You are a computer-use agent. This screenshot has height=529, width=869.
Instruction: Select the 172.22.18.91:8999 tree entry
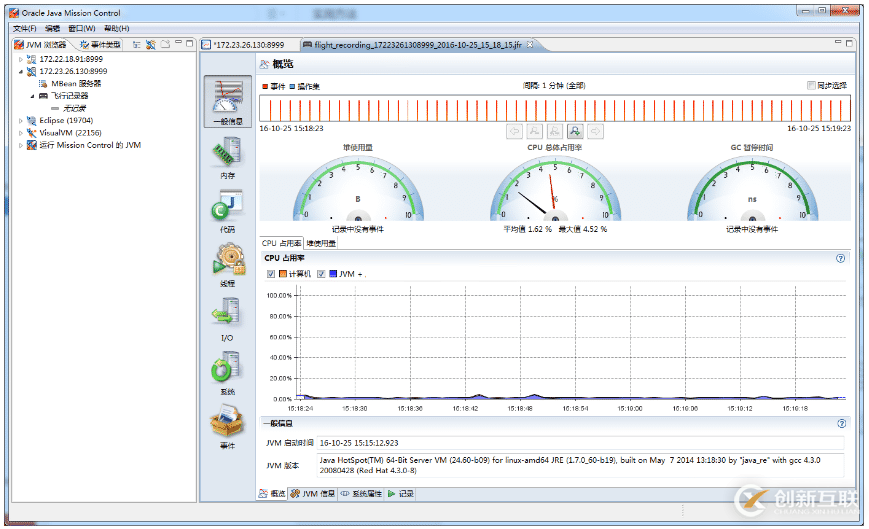click(x=71, y=59)
